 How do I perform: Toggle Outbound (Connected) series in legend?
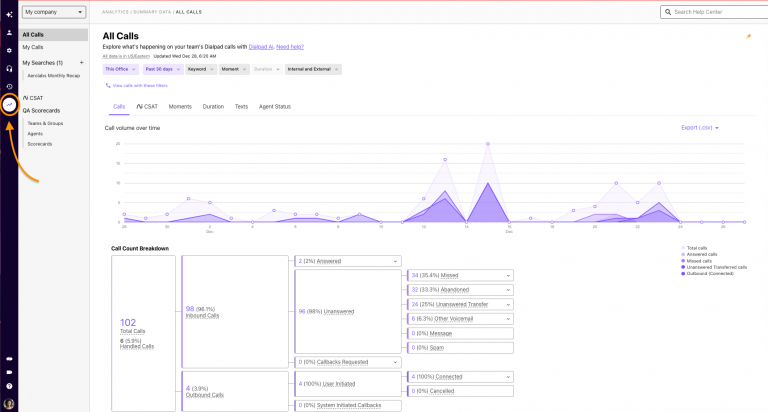[x=708, y=273]
